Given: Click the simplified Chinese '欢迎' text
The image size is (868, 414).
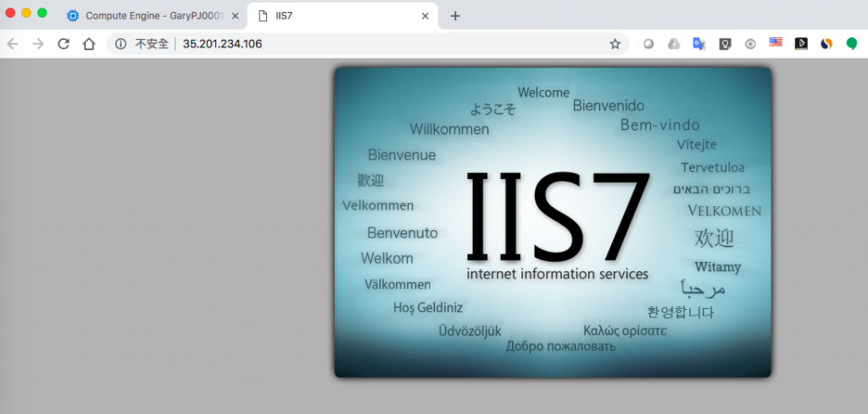Looking at the screenshot, I should pyautogui.click(x=714, y=238).
